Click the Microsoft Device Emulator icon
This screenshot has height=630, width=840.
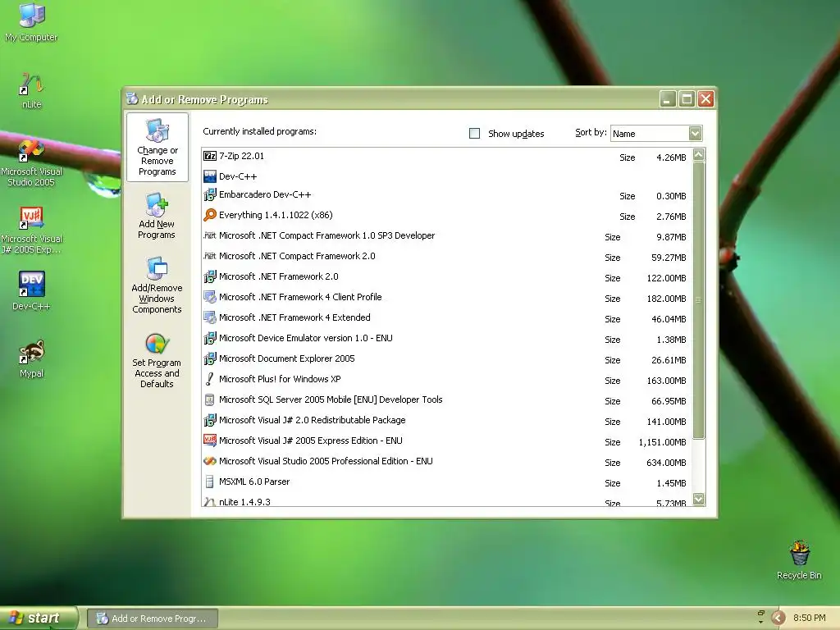pyautogui.click(x=210, y=338)
